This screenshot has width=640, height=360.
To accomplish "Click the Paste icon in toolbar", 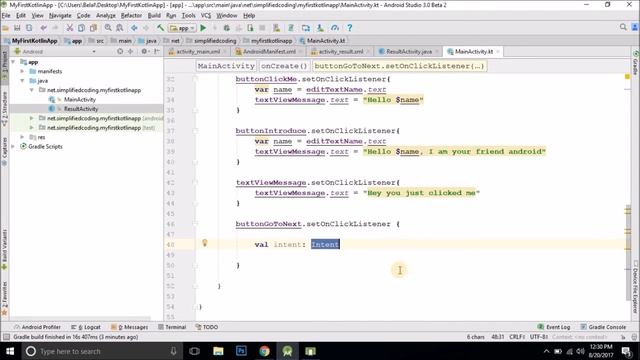I will click(93, 28).
